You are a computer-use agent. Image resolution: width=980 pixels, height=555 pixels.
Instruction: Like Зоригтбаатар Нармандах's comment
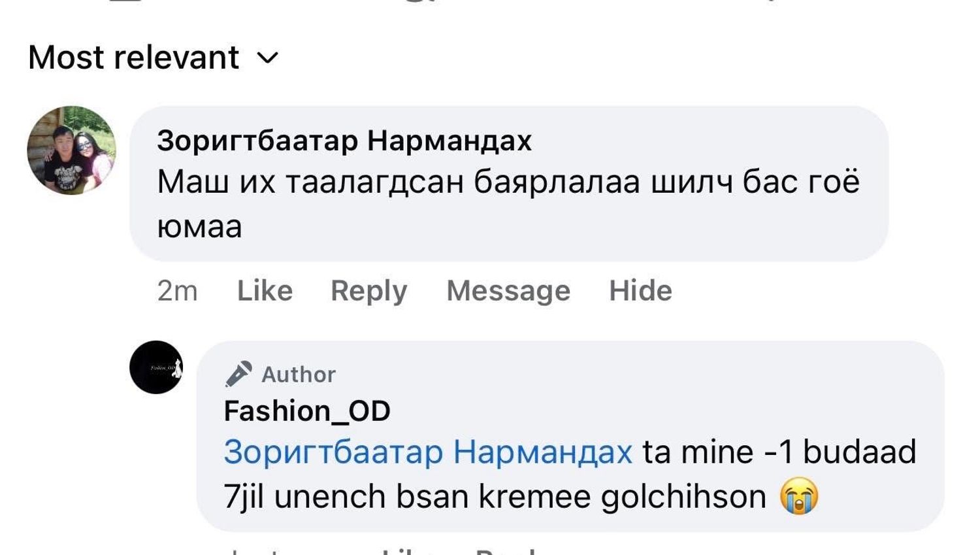point(265,290)
